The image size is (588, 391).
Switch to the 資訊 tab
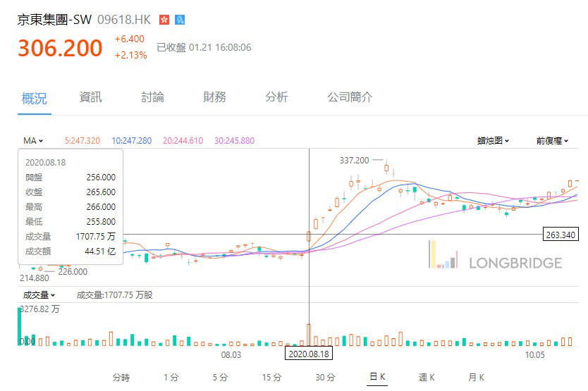click(91, 97)
